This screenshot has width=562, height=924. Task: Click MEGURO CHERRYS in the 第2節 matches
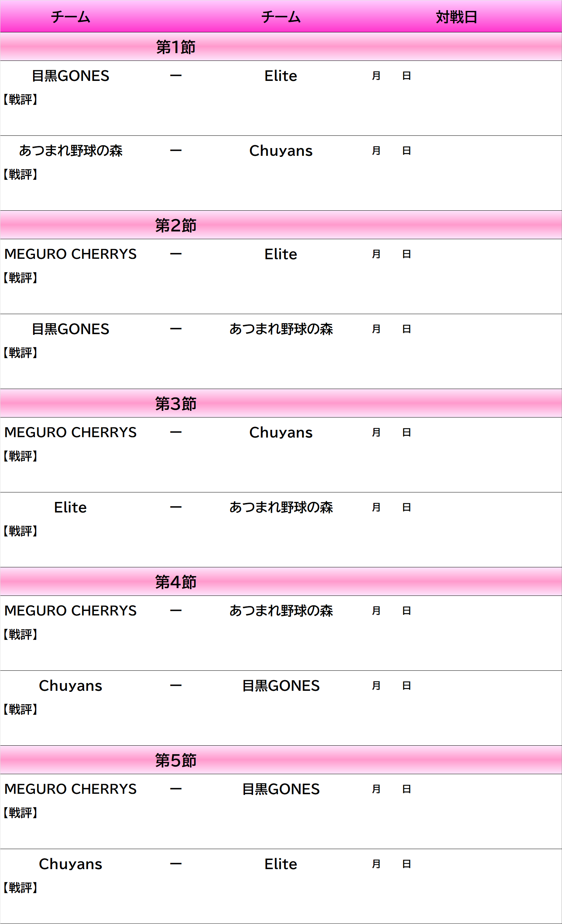click(x=70, y=254)
